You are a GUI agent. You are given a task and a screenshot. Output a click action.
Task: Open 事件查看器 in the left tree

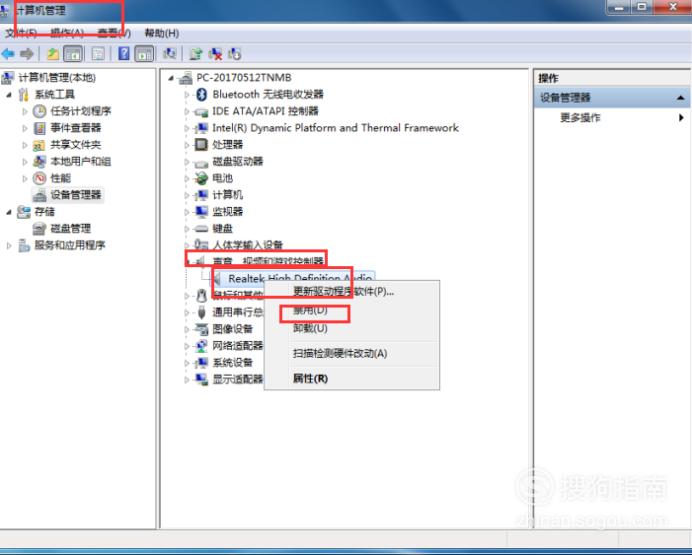[x=75, y=128]
